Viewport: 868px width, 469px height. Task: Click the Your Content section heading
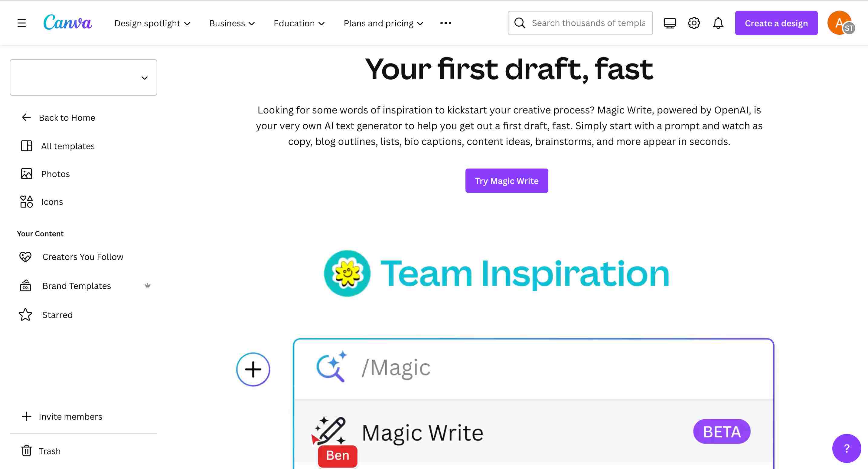pos(40,233)
